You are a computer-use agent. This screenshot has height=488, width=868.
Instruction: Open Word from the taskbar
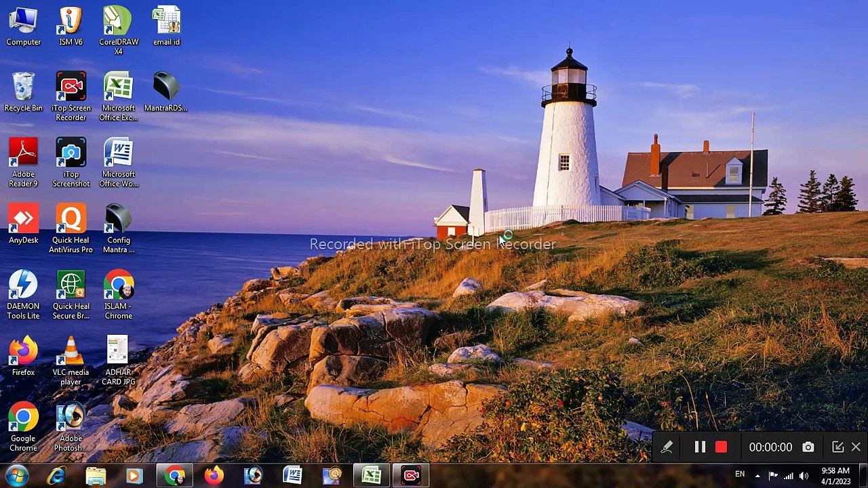[x=292, y=476]
